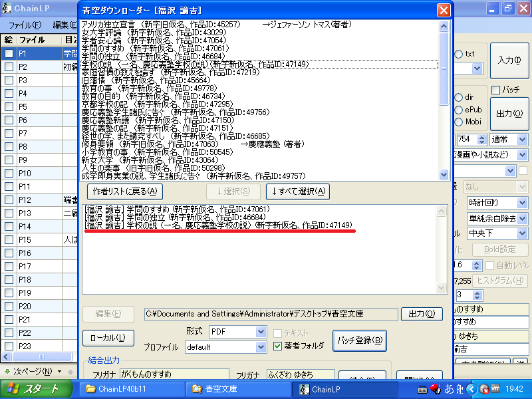Viewport: 532px width, 399px height.
Task: Toggle the 著者フォルダ checkbox
Action: coord(277,346)
